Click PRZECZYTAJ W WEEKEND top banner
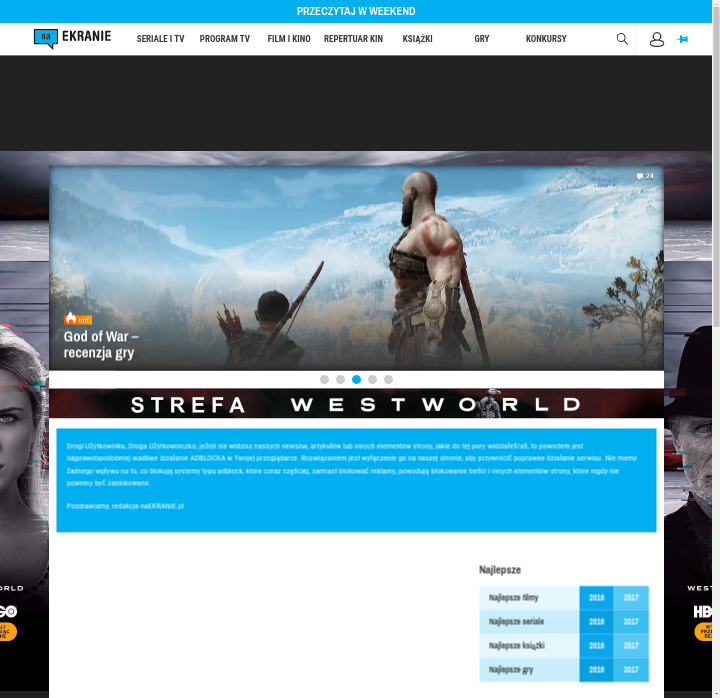720x698 pixels. pos(356,11)
